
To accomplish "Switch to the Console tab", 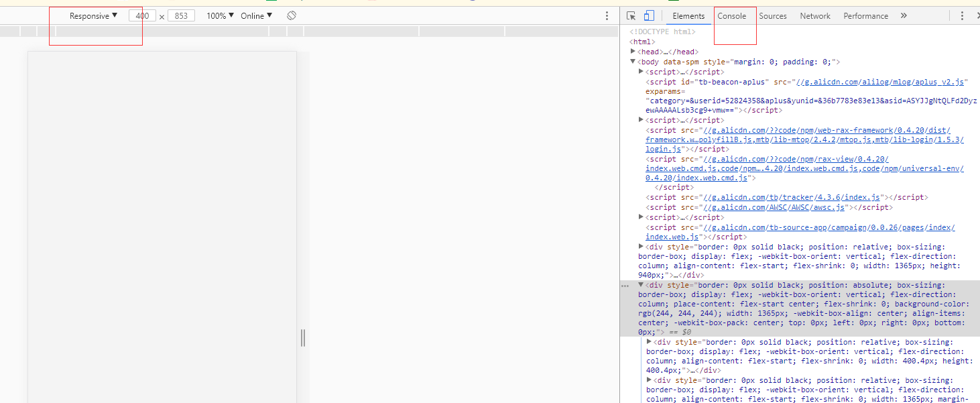I will coord(731,16).
